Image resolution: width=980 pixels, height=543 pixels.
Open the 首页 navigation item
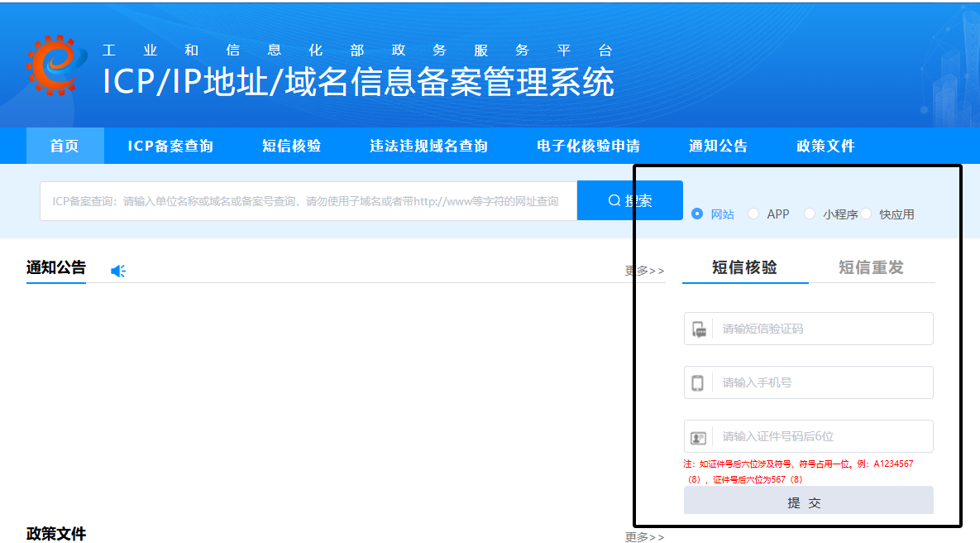pyautogui.click(x=65, y=146)
